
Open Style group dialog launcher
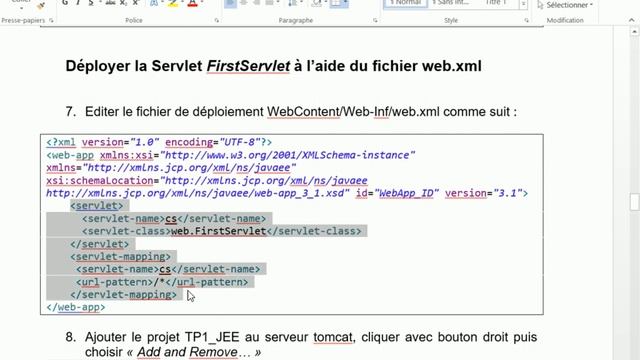[x=527, y=20]
